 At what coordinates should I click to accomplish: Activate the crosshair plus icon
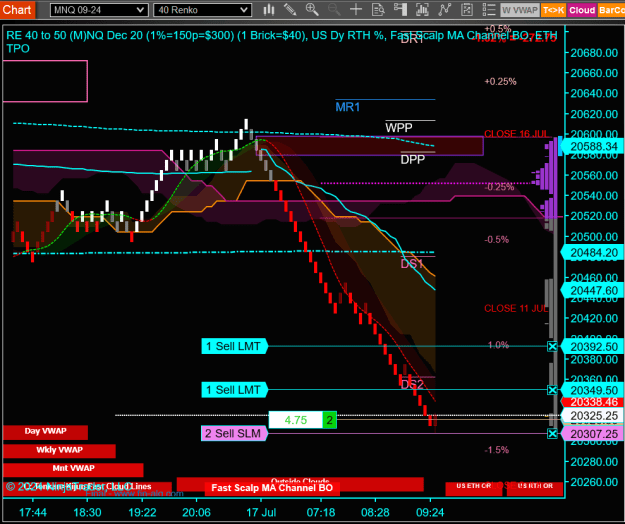click(356, 10)
